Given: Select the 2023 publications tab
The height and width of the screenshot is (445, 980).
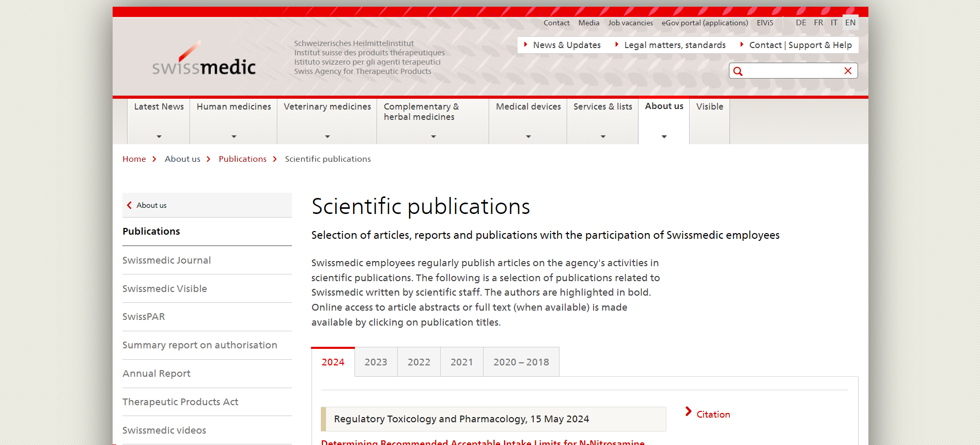Looking at the screenshot, I should point(376,362).
